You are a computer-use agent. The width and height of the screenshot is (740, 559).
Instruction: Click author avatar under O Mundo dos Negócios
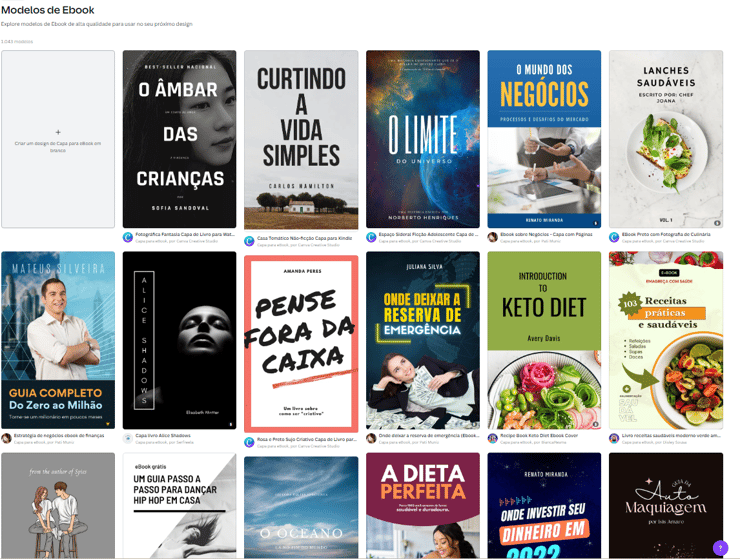coord(493,237)
